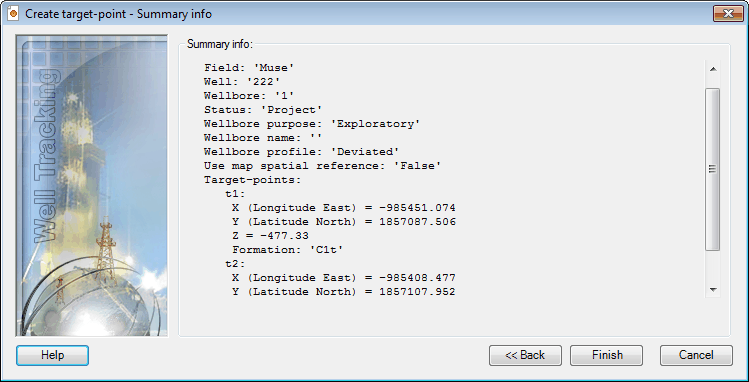The width and height of the screenshot is (749, 382).
Task: Click the scrollbar track below the thumb
Action: click(x=713, y=265)
